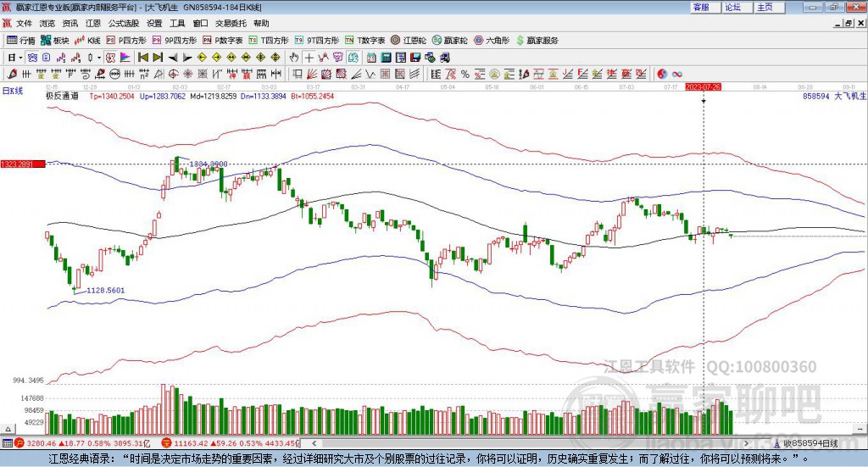Image resolution: width=868 pixels, height=467 pixels.
Task: Jump to the first bar icon
Action: pyautogui.click(x=142, y=58)
